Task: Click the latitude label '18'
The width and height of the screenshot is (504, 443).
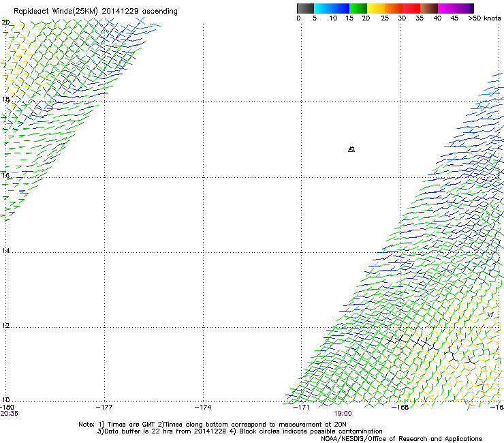Action: pyautogui.click(x=5, y=99)
